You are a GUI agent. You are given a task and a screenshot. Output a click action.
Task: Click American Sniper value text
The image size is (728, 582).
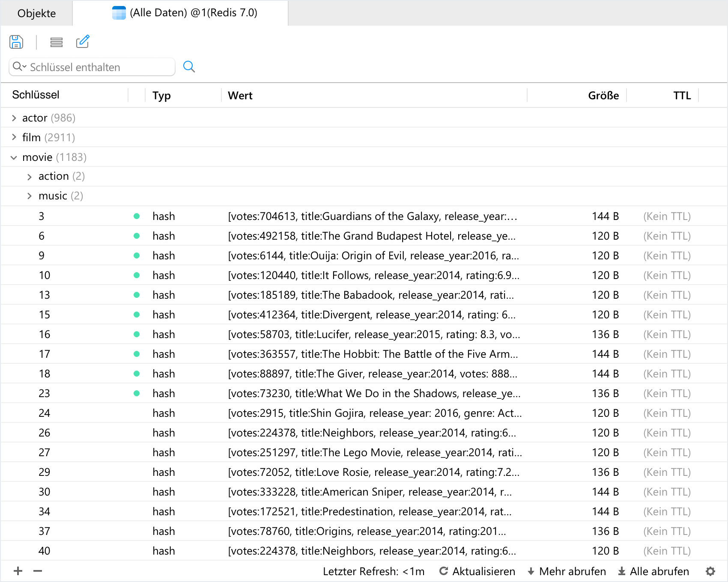click(x=370, y=492)
